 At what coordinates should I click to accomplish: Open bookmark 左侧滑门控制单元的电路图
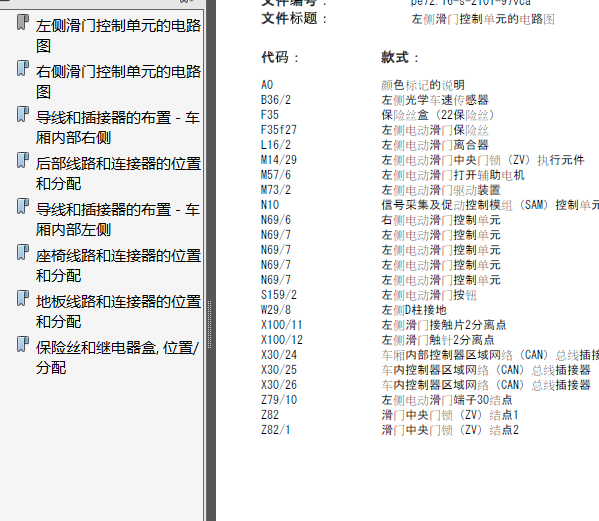coord(118,36)
